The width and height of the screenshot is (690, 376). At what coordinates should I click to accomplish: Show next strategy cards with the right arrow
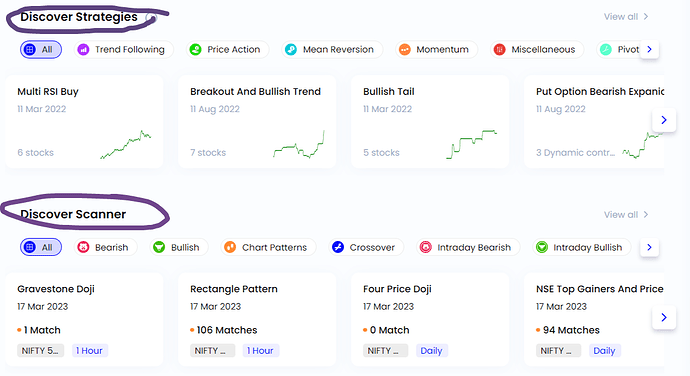click(x=664, y=120)
